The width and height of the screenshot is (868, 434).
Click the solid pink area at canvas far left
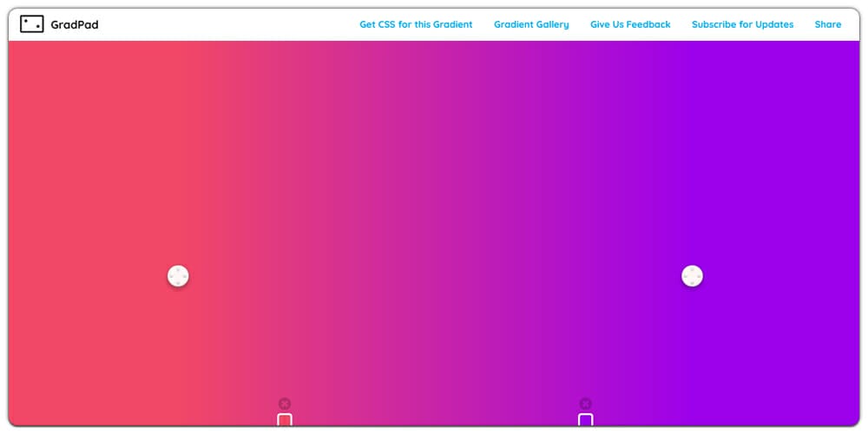click(52, 174)
